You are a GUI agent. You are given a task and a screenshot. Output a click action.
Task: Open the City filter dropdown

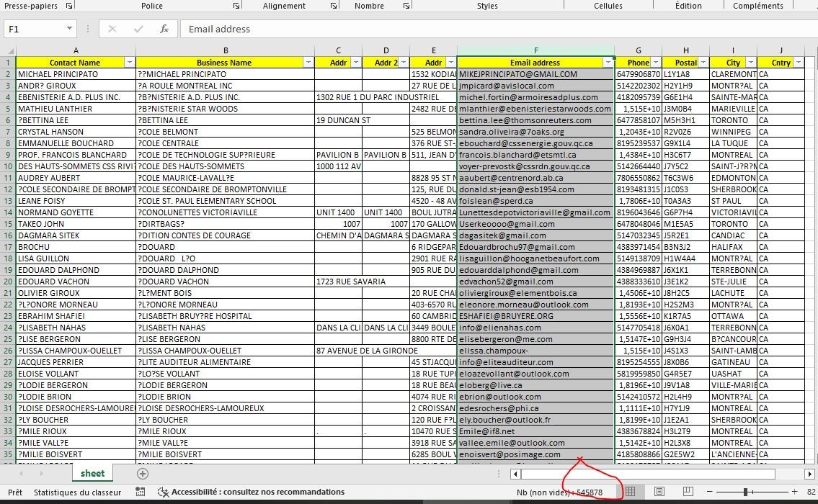pos(751,63)
